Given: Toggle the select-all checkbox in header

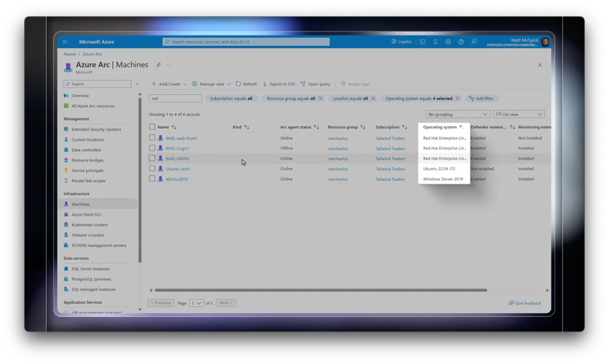Looking at the screenshot, I should click(152, 127).
